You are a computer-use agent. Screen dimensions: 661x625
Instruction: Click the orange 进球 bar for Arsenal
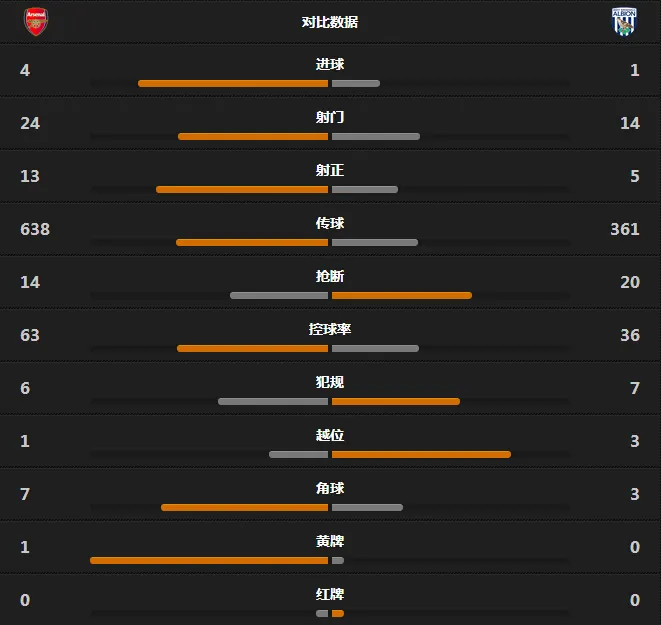point(233,83)
